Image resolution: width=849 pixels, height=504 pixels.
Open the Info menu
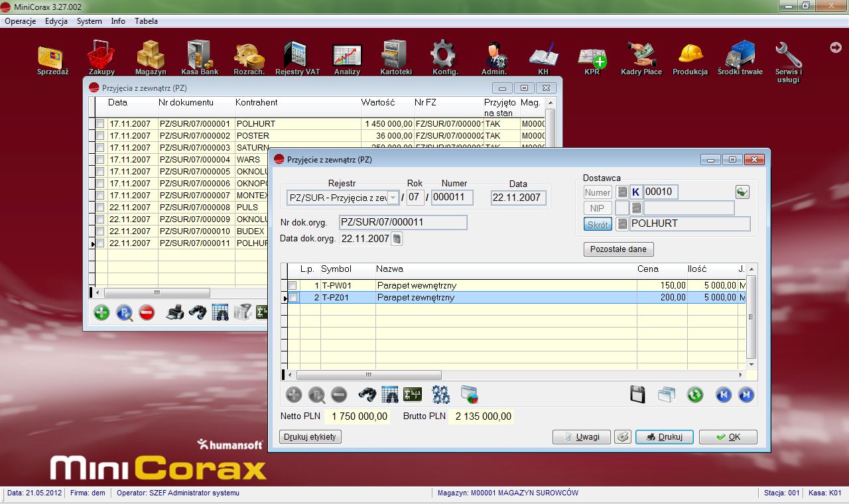118,21
